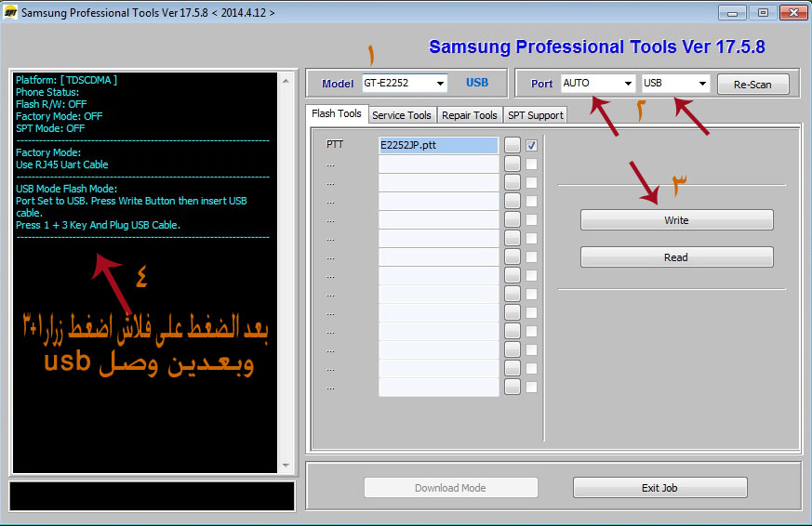
Task: Click the 'Samsung Professional Tools Ver 17.5.8' blue heading
Action: tap(597, 47)
